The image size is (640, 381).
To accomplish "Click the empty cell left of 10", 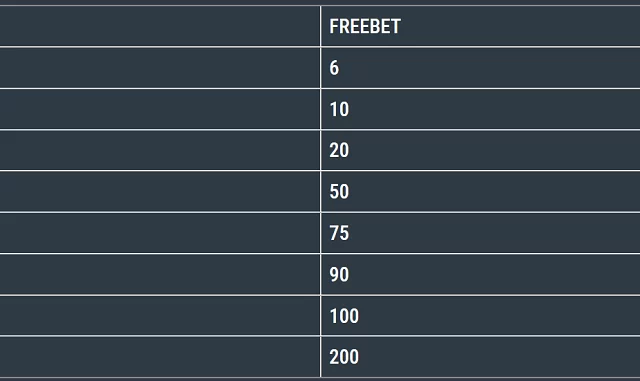I will point(160,109).
